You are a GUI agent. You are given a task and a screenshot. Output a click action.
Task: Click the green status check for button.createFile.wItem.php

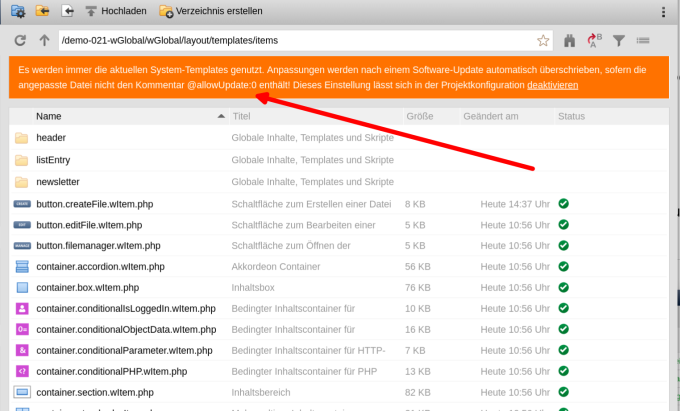[x=564, y=204]
